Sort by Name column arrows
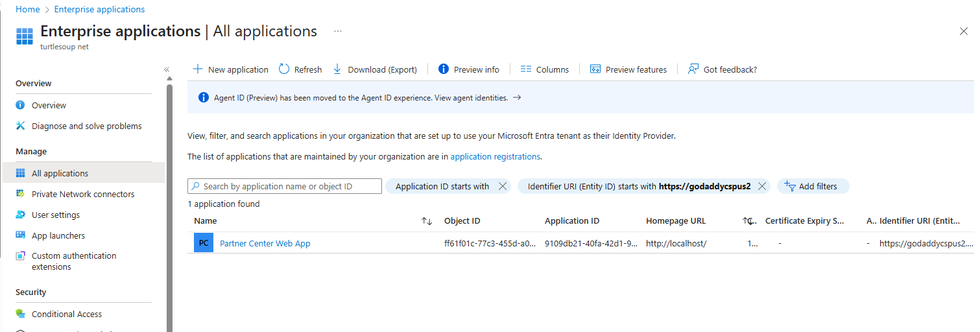 click(427, 221)
